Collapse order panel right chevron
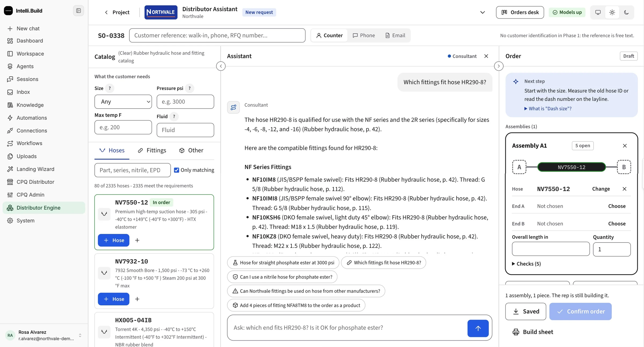This screenshot has height=347, width=644. click(x=499, y=66)
